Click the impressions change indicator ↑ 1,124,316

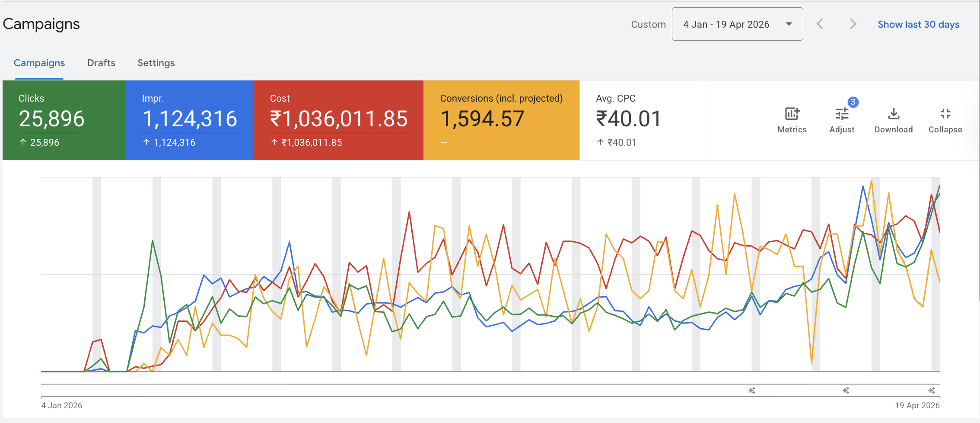pos(169,142)
